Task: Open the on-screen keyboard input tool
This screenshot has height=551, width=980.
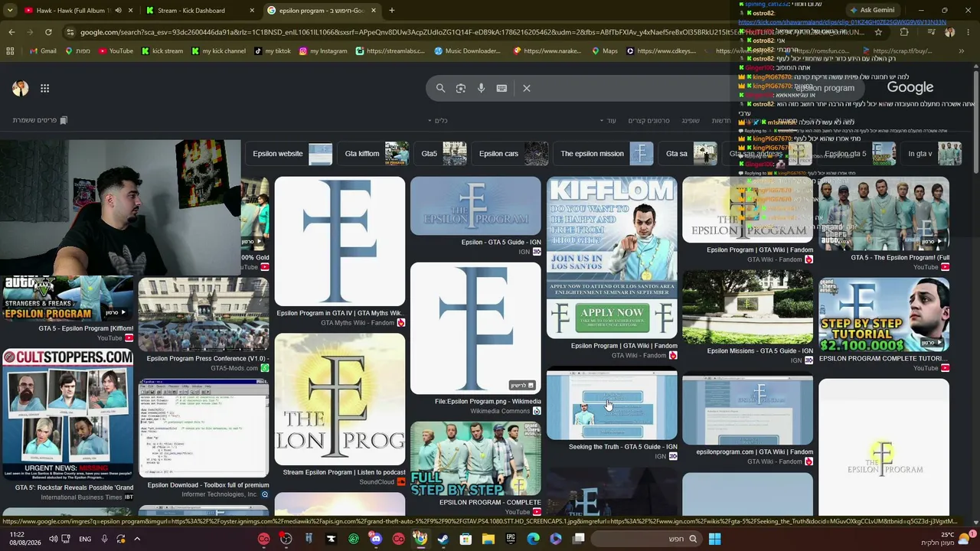Action: click(501, 88)
